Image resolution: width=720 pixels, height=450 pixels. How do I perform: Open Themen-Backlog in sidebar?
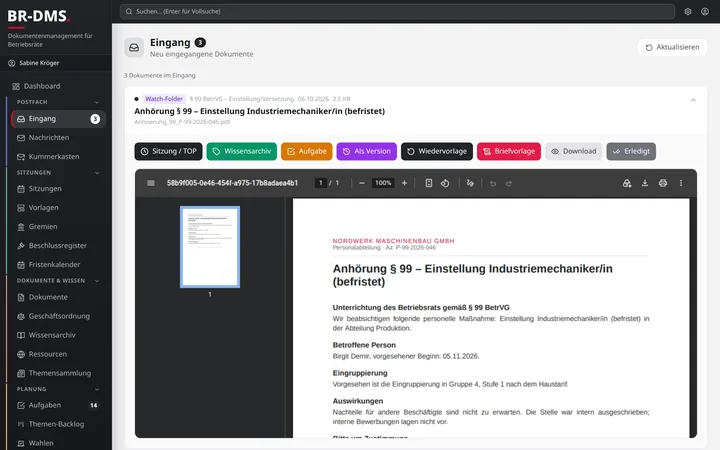coord(58,424)
